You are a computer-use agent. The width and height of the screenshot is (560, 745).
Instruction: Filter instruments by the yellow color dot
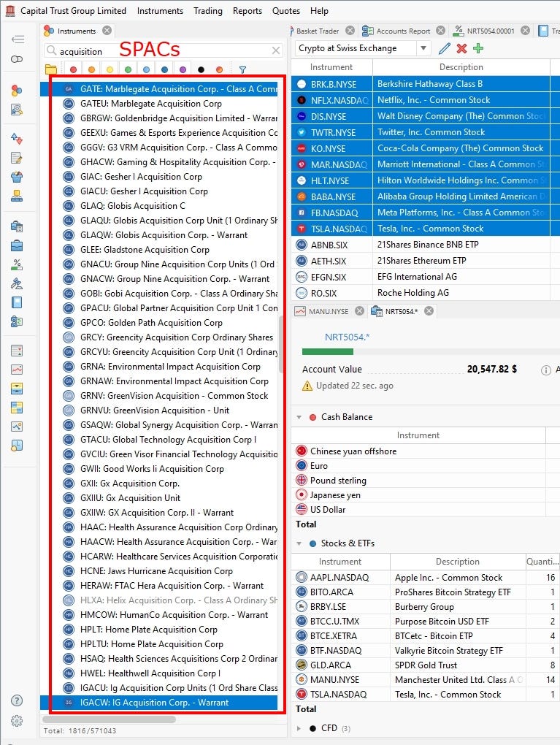(x=110, y=70)
